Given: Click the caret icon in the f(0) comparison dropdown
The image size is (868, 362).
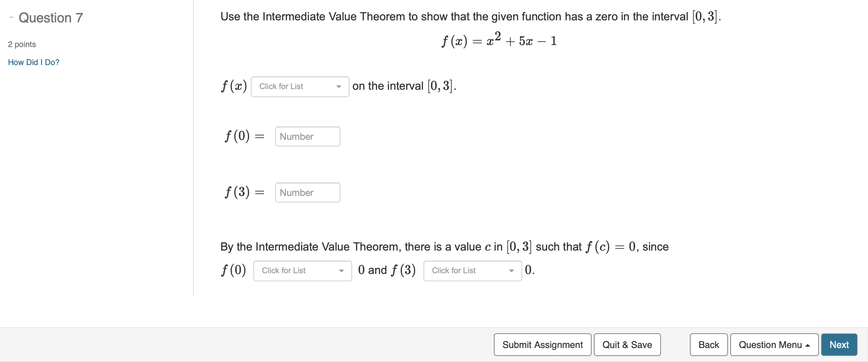Looking at the screenshot, I should click(342, 271).
